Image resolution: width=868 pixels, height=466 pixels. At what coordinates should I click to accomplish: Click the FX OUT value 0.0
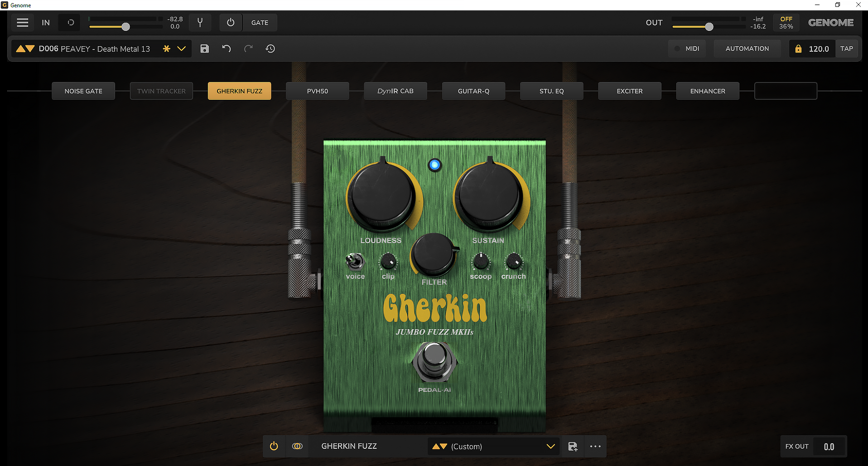(x=829, y=447)
